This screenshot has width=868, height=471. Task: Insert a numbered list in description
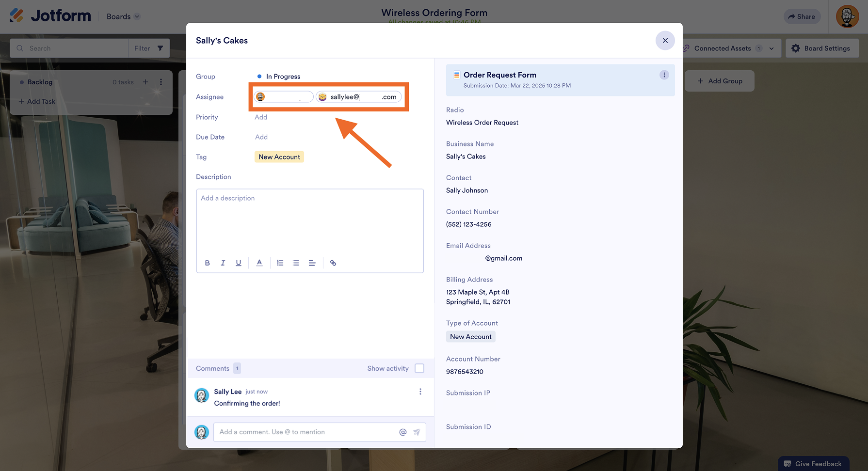[280, 263]
